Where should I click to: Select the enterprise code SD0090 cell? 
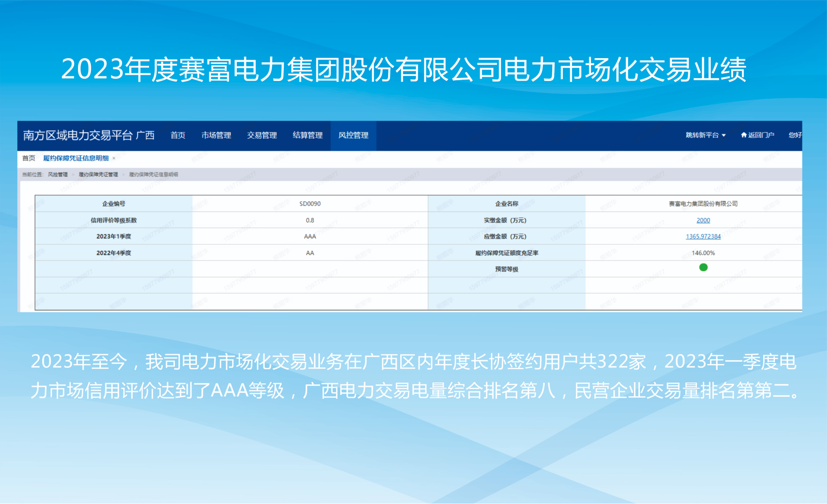[310, 204]
